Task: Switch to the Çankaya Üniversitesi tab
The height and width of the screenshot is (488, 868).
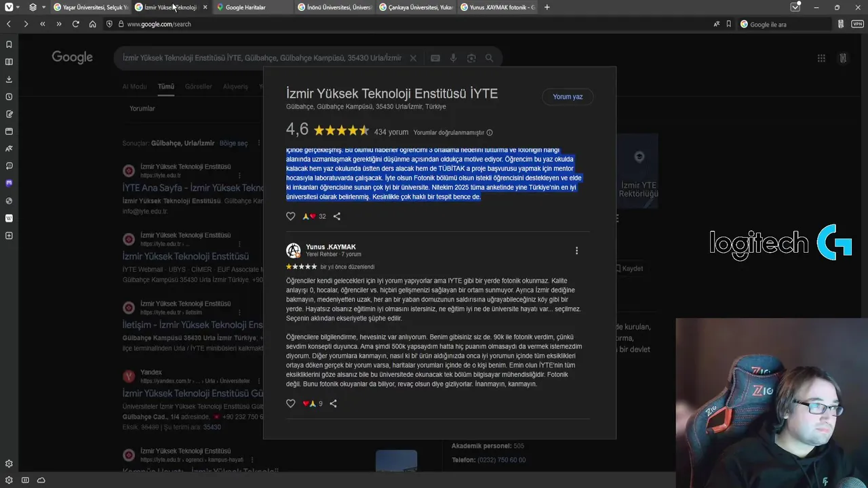Action: pos(415,7)
